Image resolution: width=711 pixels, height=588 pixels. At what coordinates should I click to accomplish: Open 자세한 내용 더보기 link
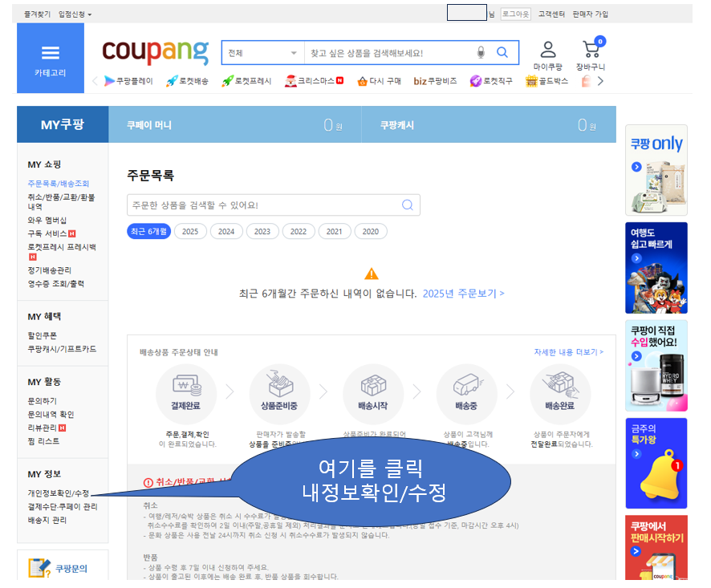[569, 352]
